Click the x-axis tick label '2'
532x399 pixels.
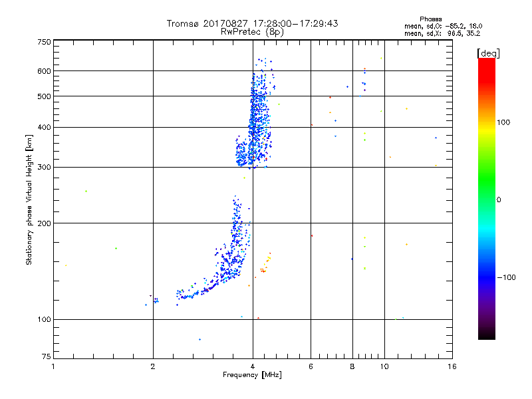(153, 366)
